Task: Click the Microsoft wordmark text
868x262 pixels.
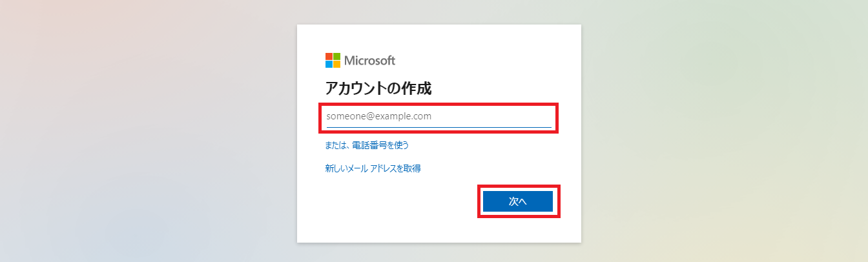Action: click(369, 61)
